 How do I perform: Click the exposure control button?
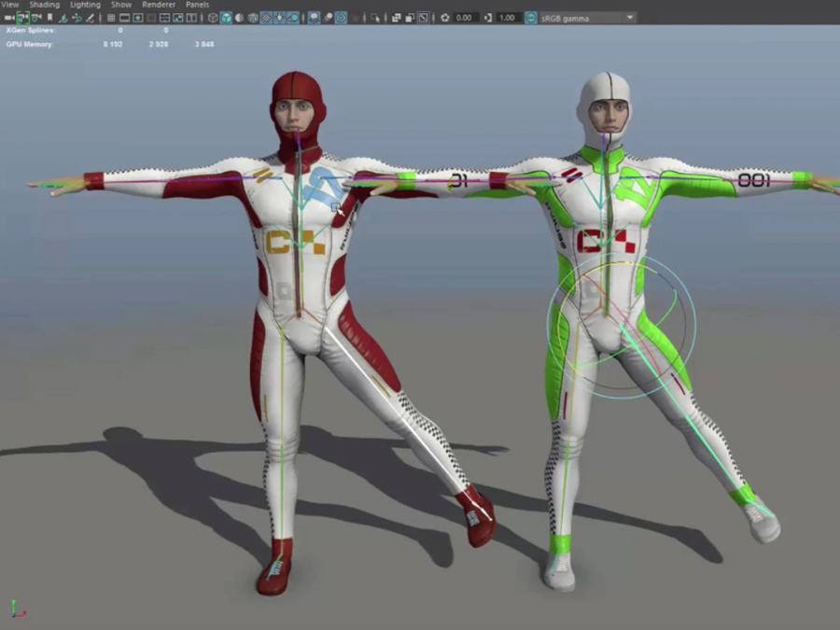444,18
